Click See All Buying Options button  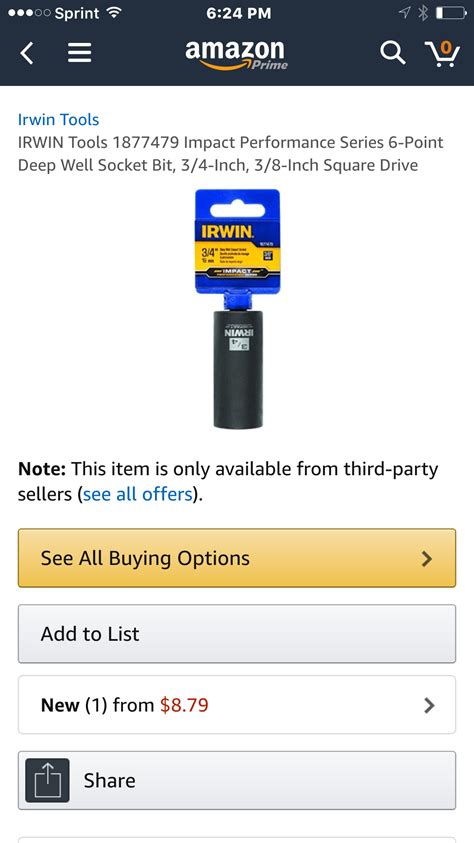tap(237, 558)
